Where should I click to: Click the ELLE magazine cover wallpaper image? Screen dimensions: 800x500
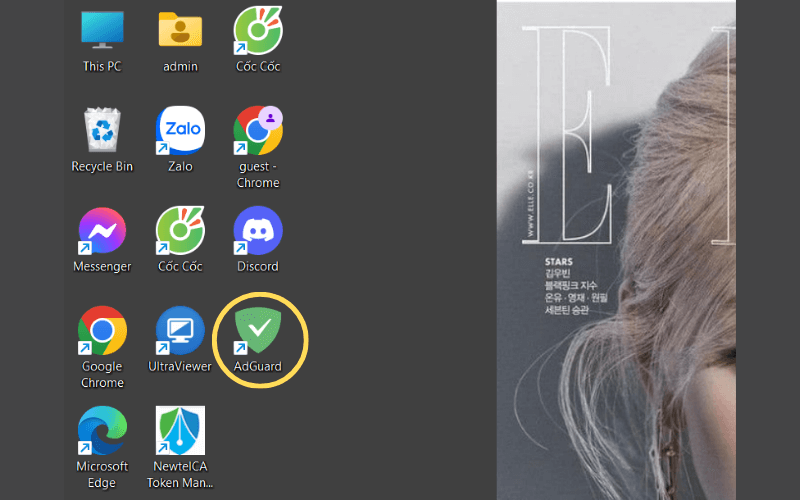[616, 250]
